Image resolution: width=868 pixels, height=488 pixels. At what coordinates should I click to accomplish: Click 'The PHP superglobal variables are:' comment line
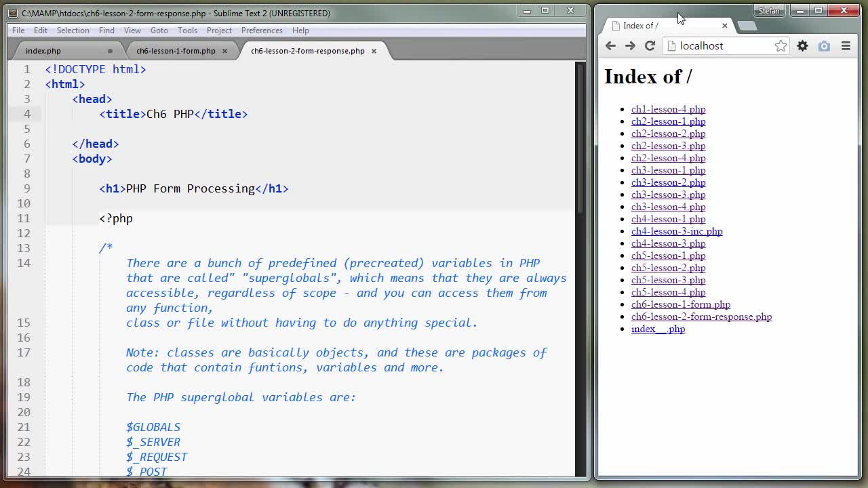(x=241, y=397)
